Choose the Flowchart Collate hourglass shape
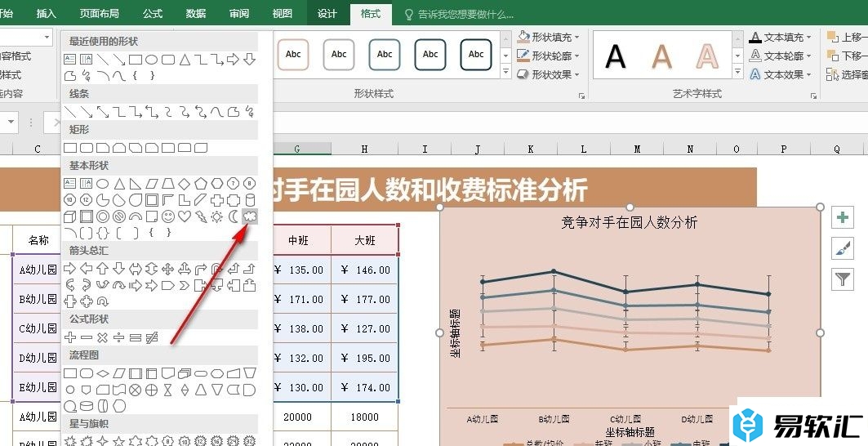Viewport: 868px width, 446px height. point(168,390)
